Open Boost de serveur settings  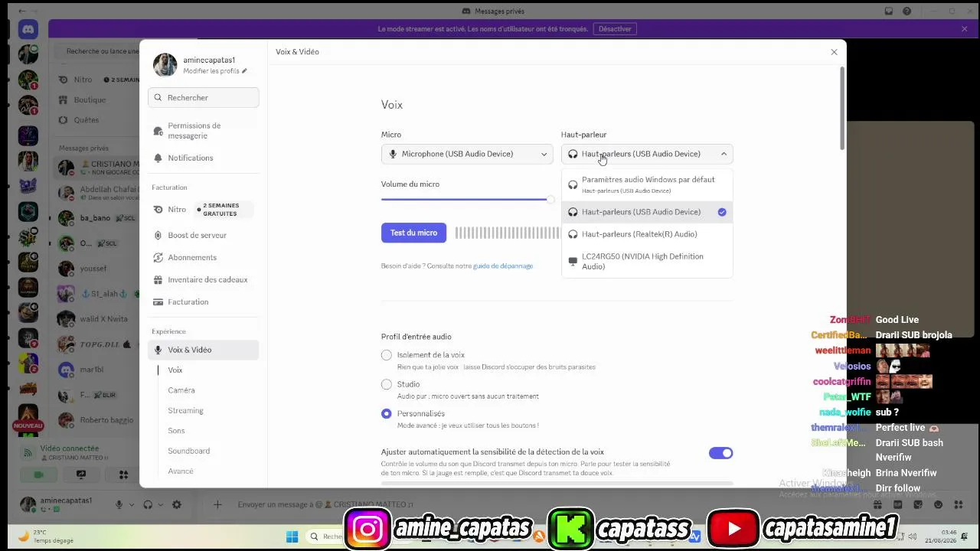(x=204, y=235)
